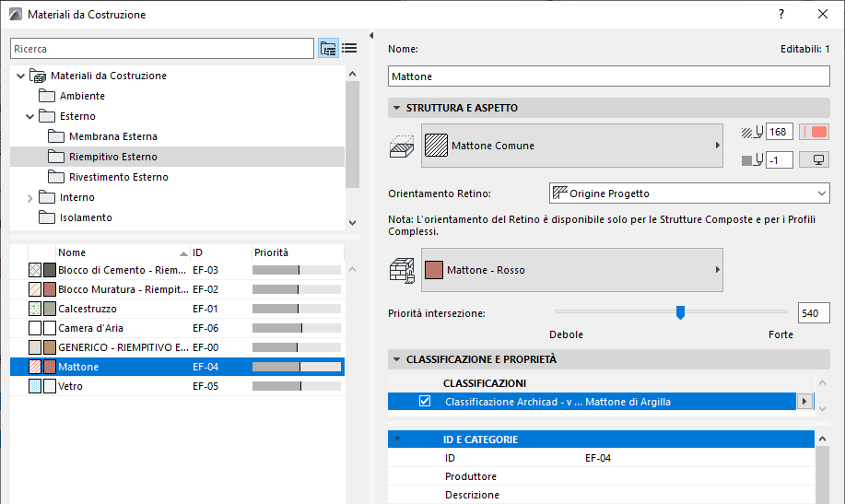Click the Nome field containing Mattone

pyautogui.click(x=609, y=76)
